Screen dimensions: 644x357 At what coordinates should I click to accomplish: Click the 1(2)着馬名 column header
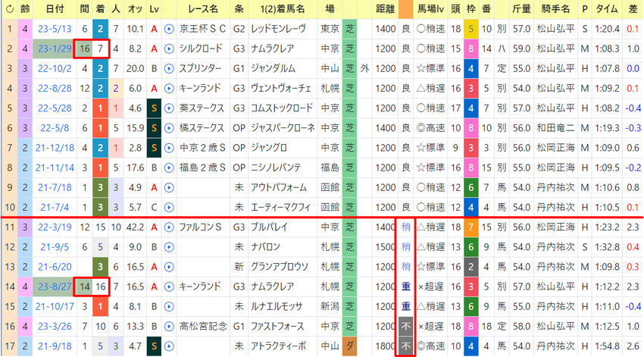[283, 9]
